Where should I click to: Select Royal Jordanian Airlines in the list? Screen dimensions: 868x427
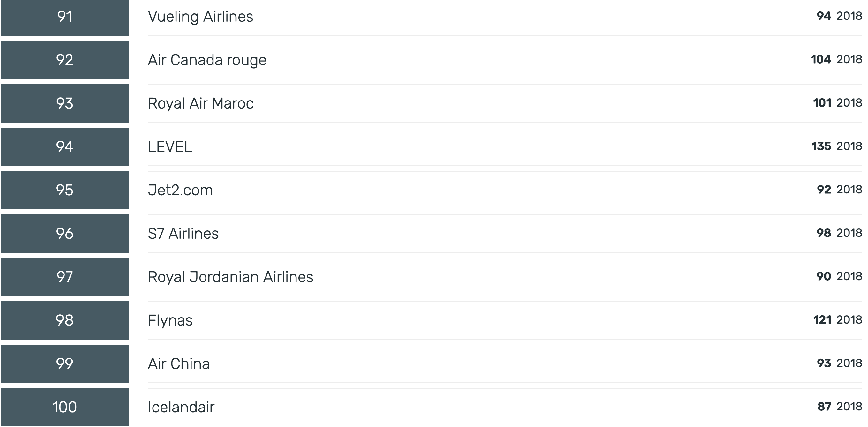[230, 277]
